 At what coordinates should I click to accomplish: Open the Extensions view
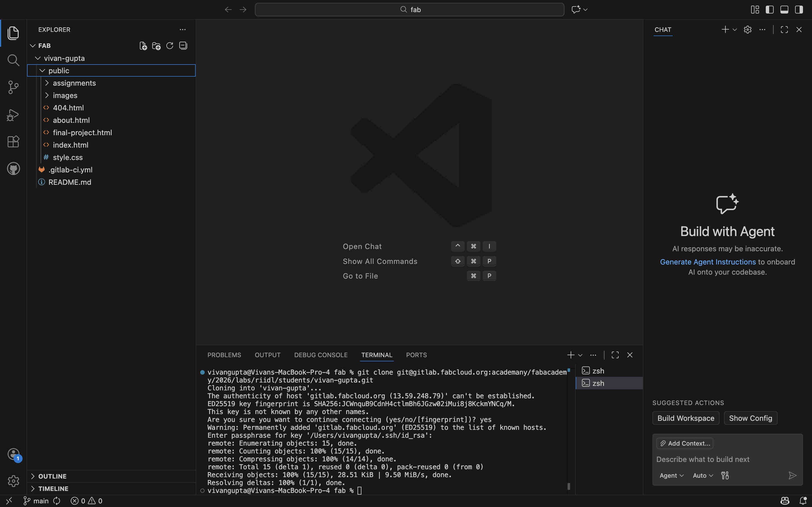point(13,141)
